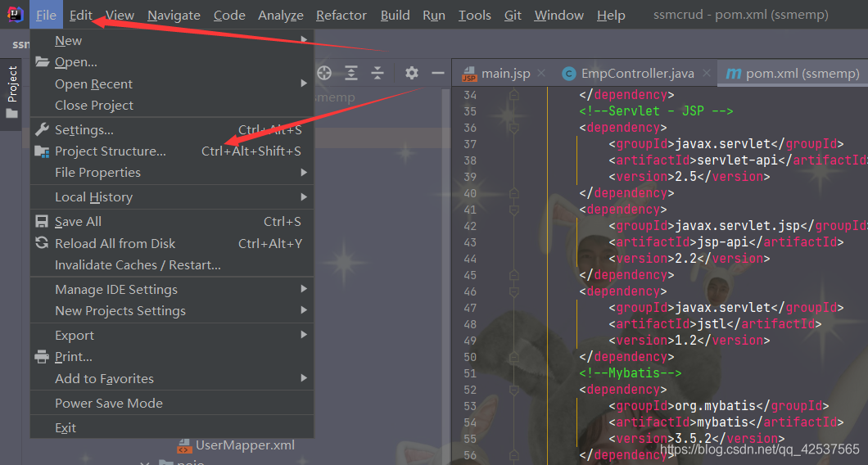Screen dimensions: 868x465
Task: Open the Build menu
Action: (x=396, y=15)
